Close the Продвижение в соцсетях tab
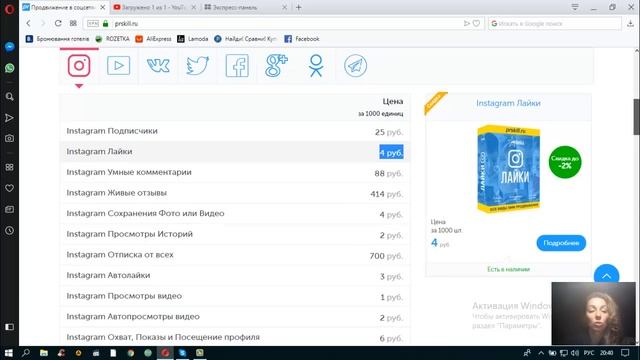Viewport: 640px width, 360px height. [x=102, y=7]
